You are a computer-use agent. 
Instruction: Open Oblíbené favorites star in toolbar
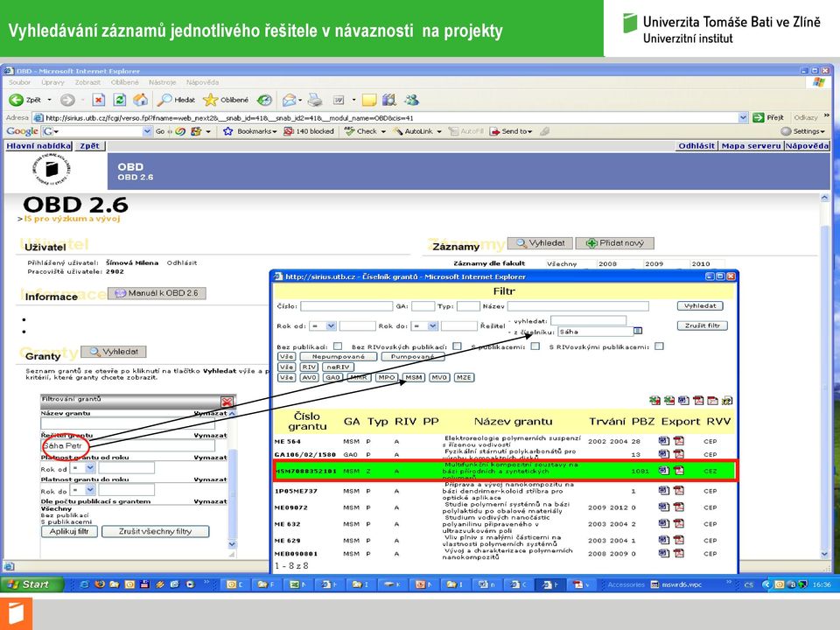pyautogui.click(x=211, y=100)
